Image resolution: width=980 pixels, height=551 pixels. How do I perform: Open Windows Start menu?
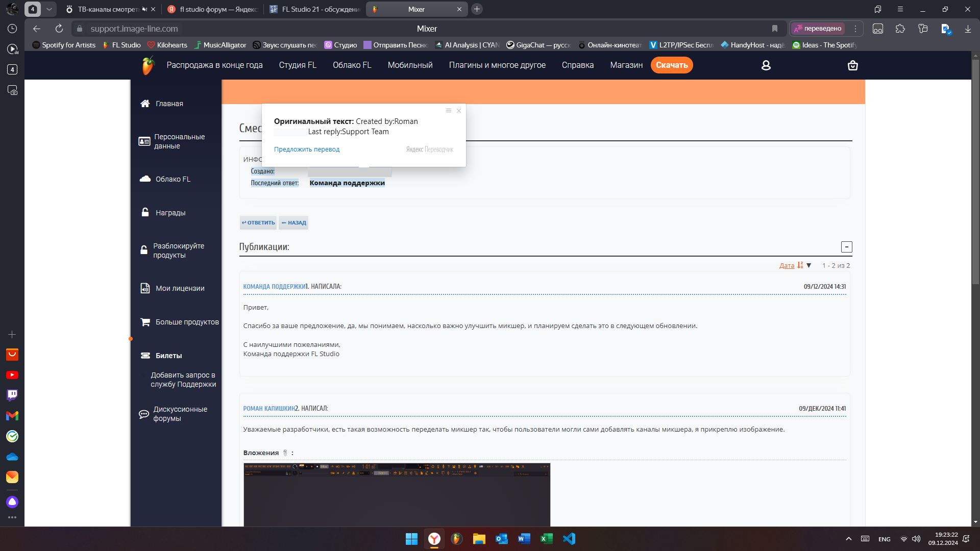(411, 539)
